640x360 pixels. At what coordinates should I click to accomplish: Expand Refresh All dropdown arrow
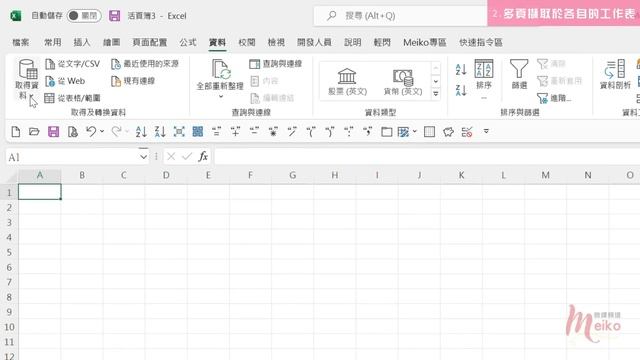(x=221, y=97)
